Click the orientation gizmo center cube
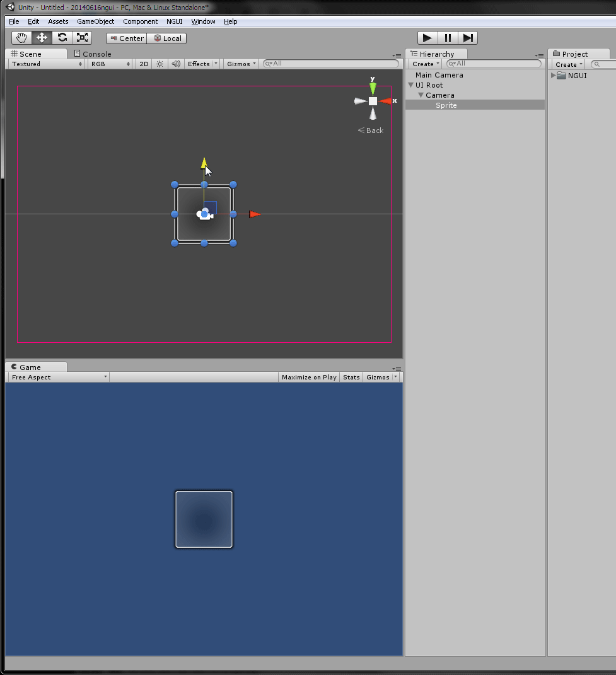 373,101
